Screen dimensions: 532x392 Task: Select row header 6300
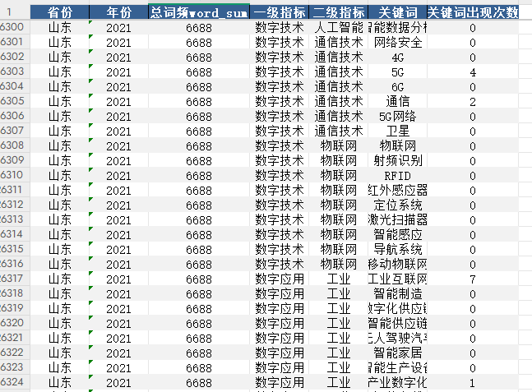tap(15, 27)
